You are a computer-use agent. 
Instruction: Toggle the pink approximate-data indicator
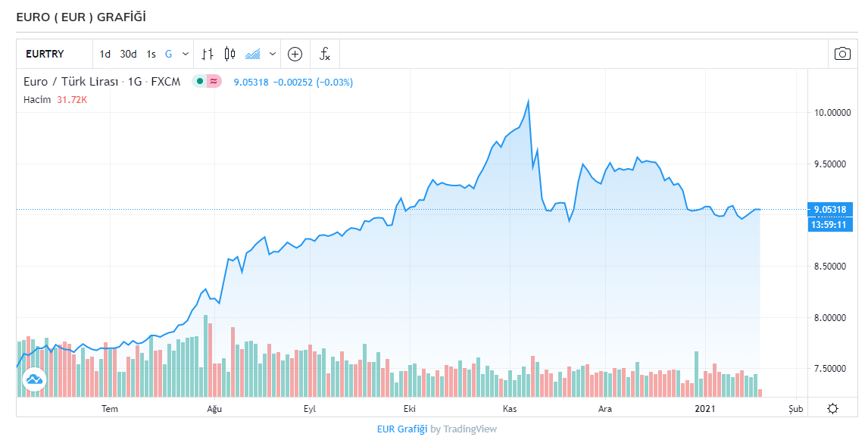pyautogui.click(x=214, y=81)
